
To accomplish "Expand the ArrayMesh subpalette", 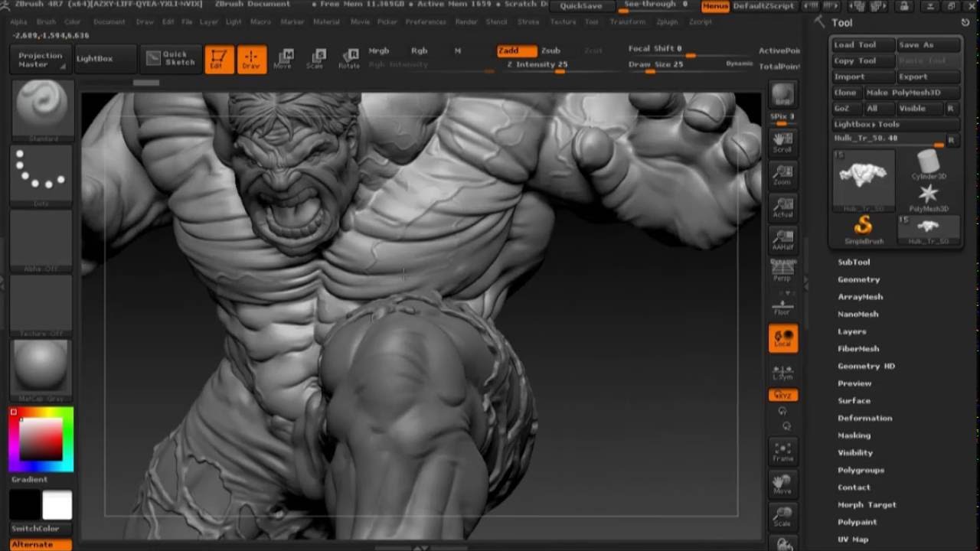I will point(860,297).
